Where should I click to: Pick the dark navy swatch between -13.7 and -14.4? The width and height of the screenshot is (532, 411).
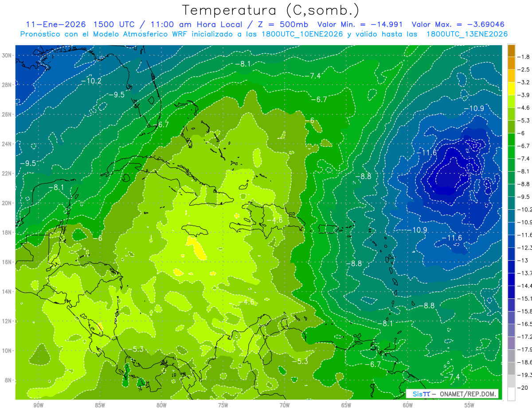(x=511, y=279)
